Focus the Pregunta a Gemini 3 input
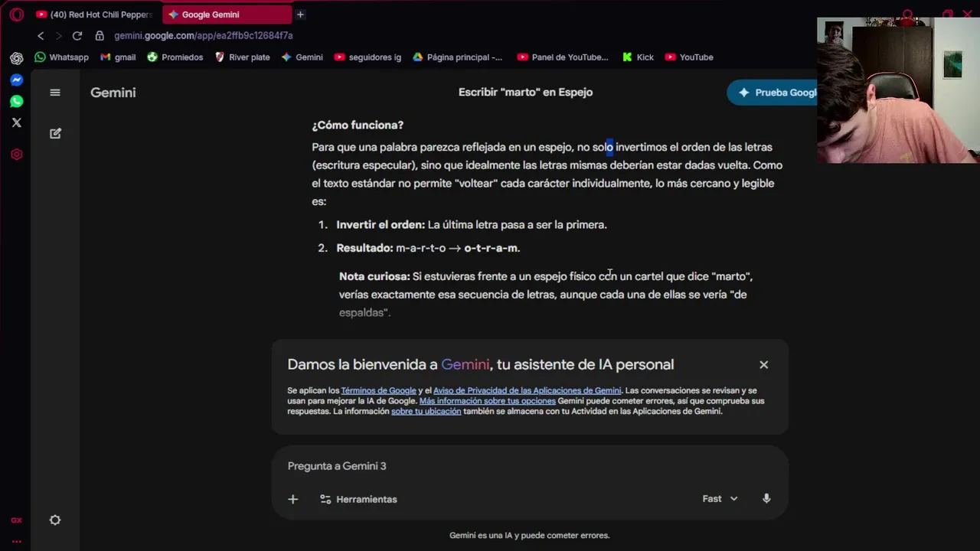This screenshot has width=980, height=551. click(x=530, y=466)
